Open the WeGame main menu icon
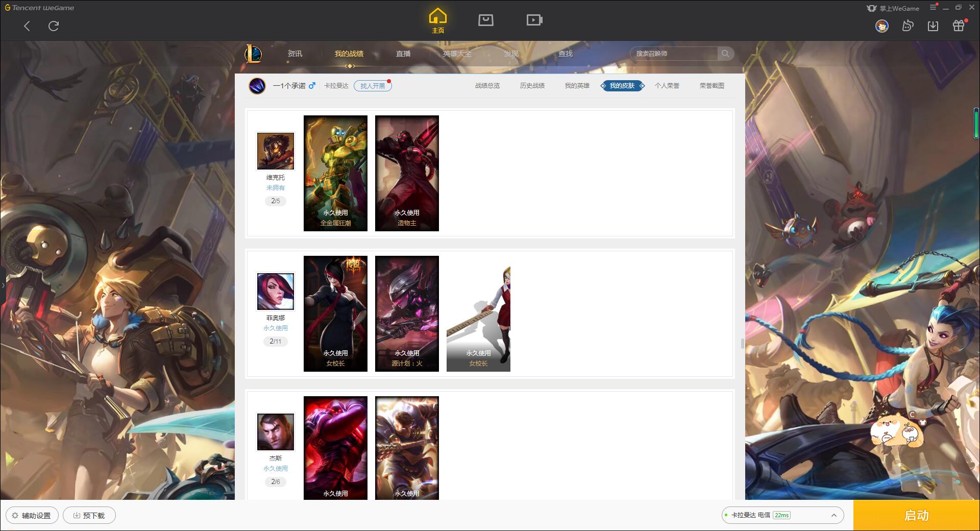 (x=934, y=7)
